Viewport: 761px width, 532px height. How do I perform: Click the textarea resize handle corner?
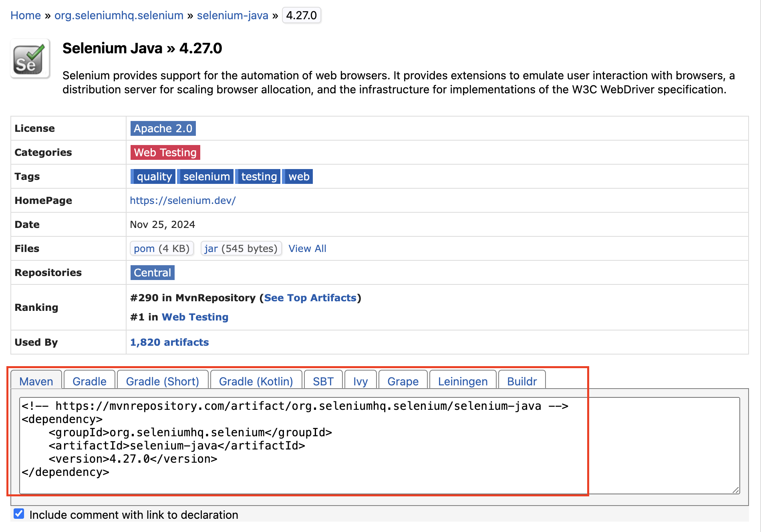tap(736, 490)
